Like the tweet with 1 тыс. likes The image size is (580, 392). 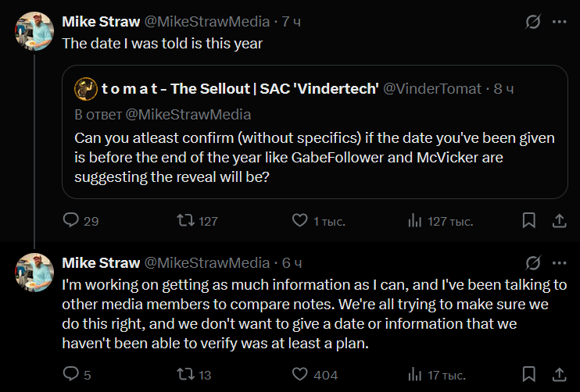(299, 221)
